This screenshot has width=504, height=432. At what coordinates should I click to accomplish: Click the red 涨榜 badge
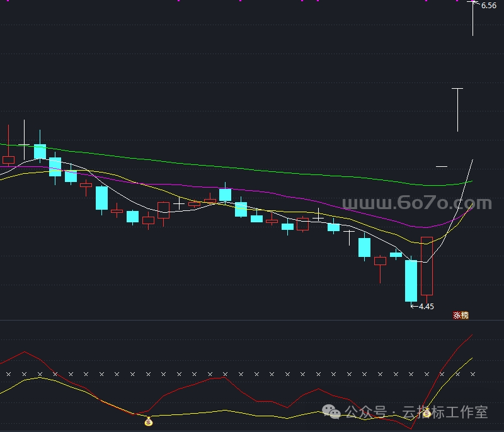[461, 315]
